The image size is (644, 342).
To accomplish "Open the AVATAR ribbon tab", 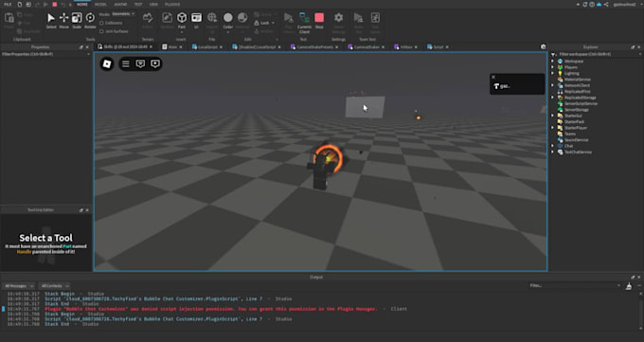I will (120, 5).
